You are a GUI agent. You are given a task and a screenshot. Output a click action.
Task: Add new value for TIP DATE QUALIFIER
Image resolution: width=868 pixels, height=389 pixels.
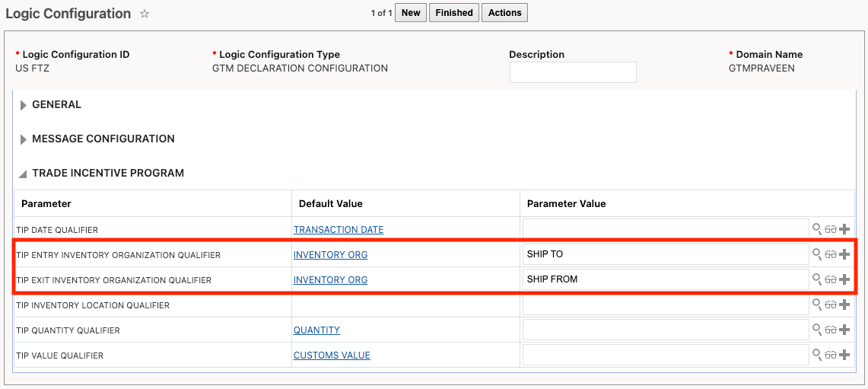(844, 229)
